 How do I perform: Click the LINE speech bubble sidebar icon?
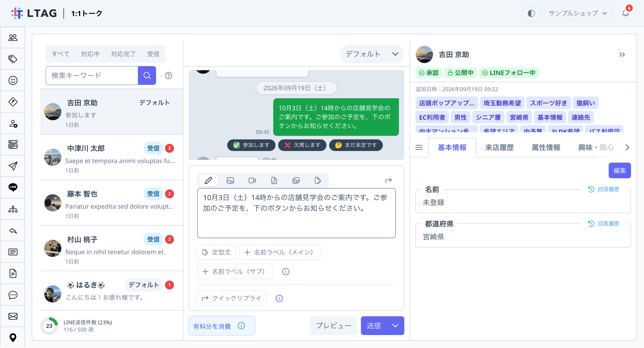pos(13,187)
